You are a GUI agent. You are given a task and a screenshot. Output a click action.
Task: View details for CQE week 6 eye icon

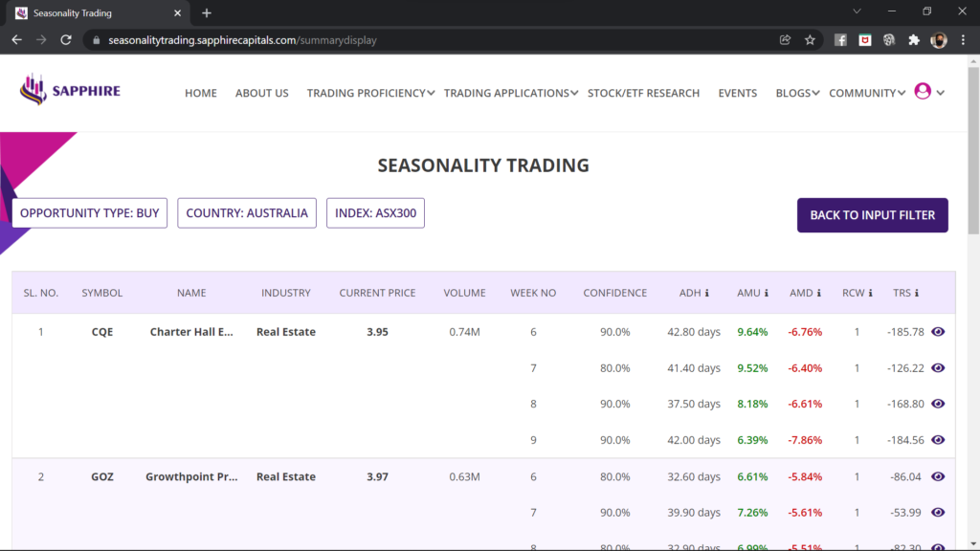click(x=938, y=332)
